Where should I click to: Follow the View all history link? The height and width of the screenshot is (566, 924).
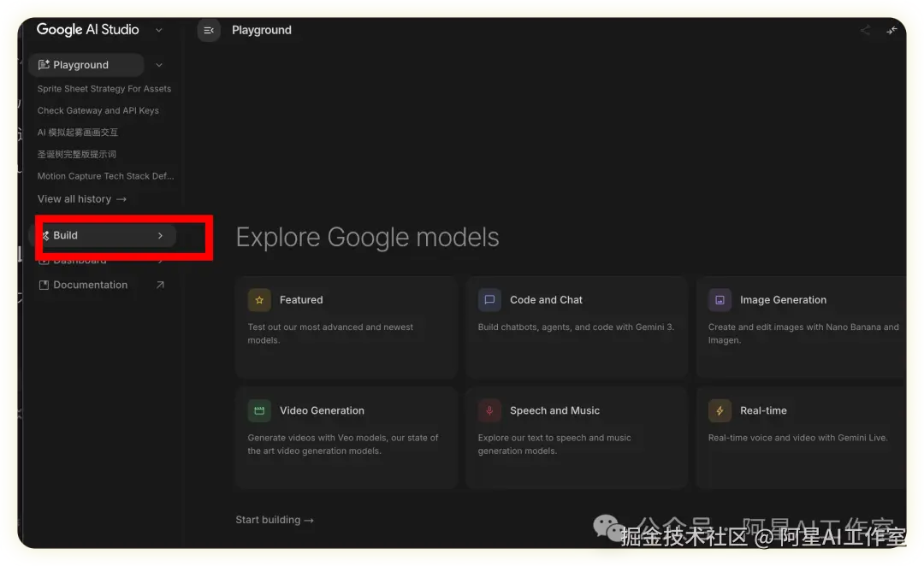pyautogui.click(x=82, y=199)
